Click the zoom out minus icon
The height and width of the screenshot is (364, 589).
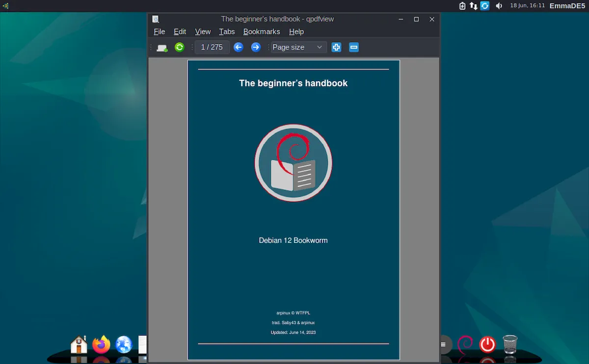coord(354,47)
